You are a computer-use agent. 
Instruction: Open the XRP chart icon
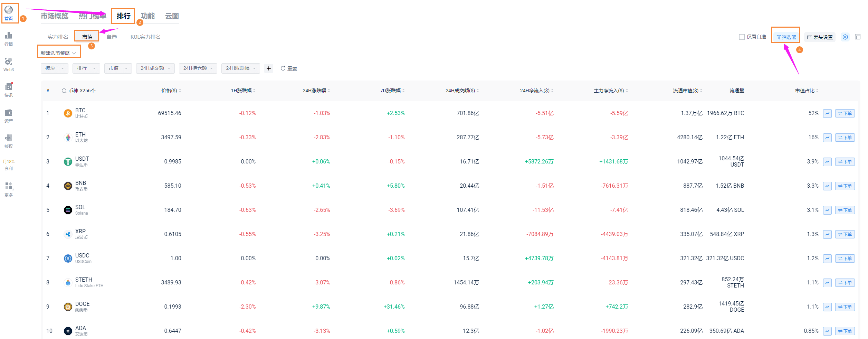pyautogui.click(x=827, y=234)
